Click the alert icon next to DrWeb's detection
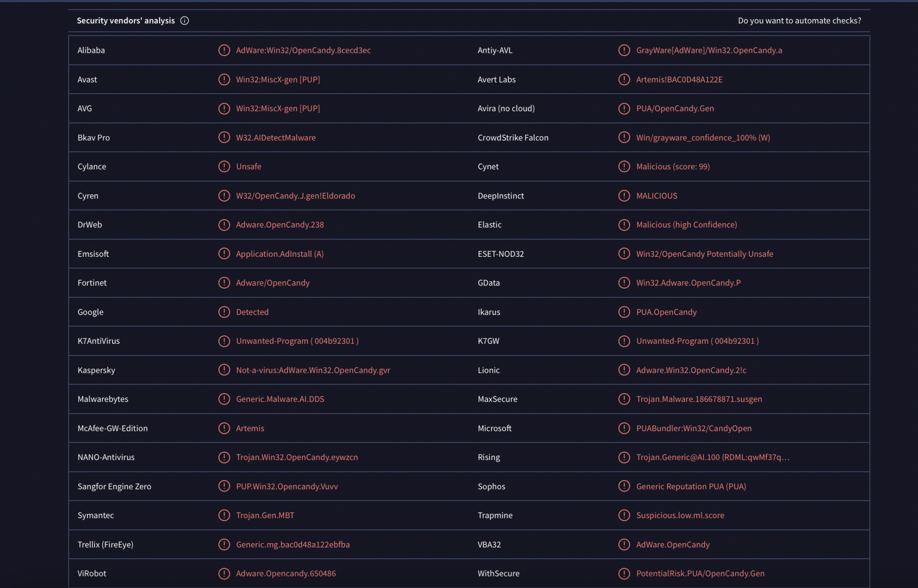 pos(224,225)
